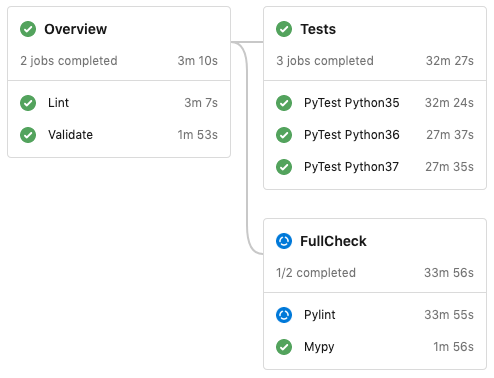
Task: Click the PyTest Python36 success icon
Action: [x=284, y=135]
